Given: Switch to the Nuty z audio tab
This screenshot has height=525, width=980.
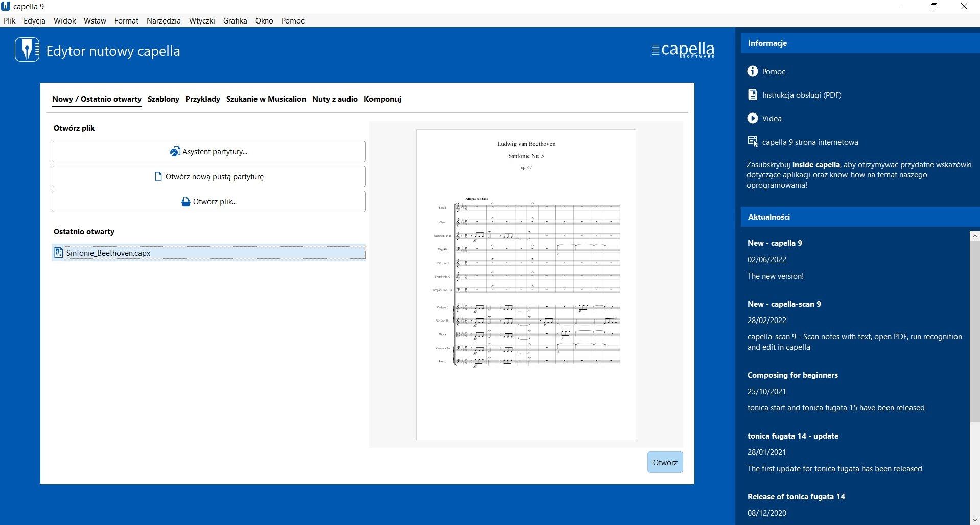Looking at the screenshot, I should click(x=335, y=99).
